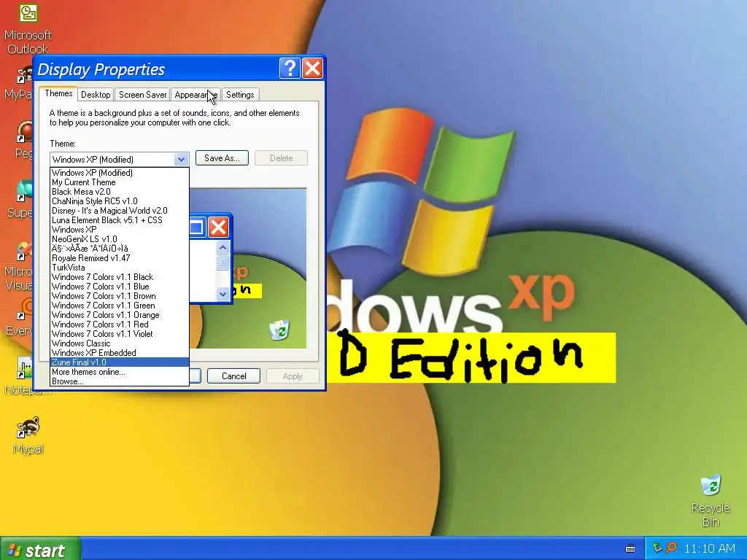Click the Browse... entry in theme list
Viewport: 747px width, 560px height.
[x=120, y=381]
